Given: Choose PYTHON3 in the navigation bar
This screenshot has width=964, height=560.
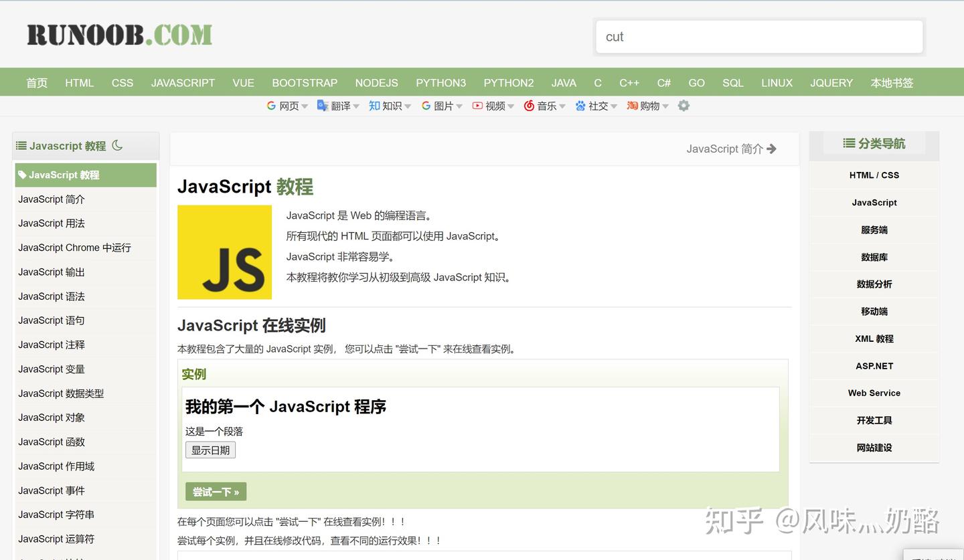Looking at the screenshot, I should coord(440,83).
